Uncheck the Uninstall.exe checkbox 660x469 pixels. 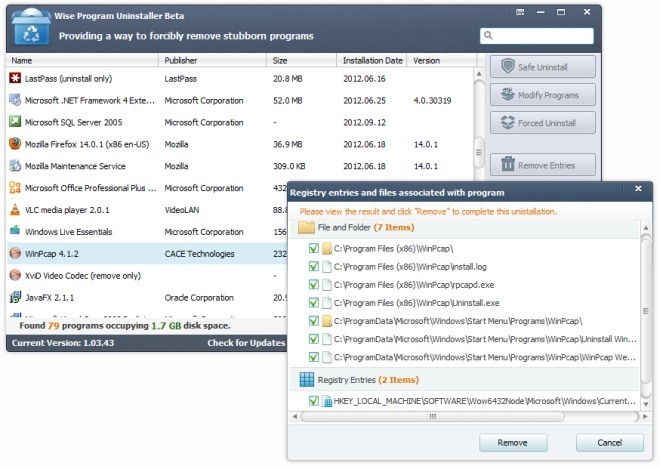[314, 303]
